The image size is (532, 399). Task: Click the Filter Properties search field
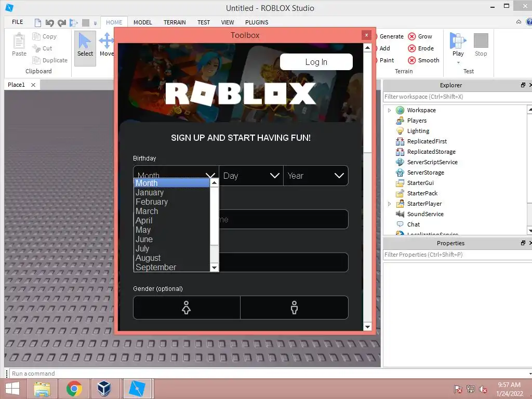click(x=457, y=255)
